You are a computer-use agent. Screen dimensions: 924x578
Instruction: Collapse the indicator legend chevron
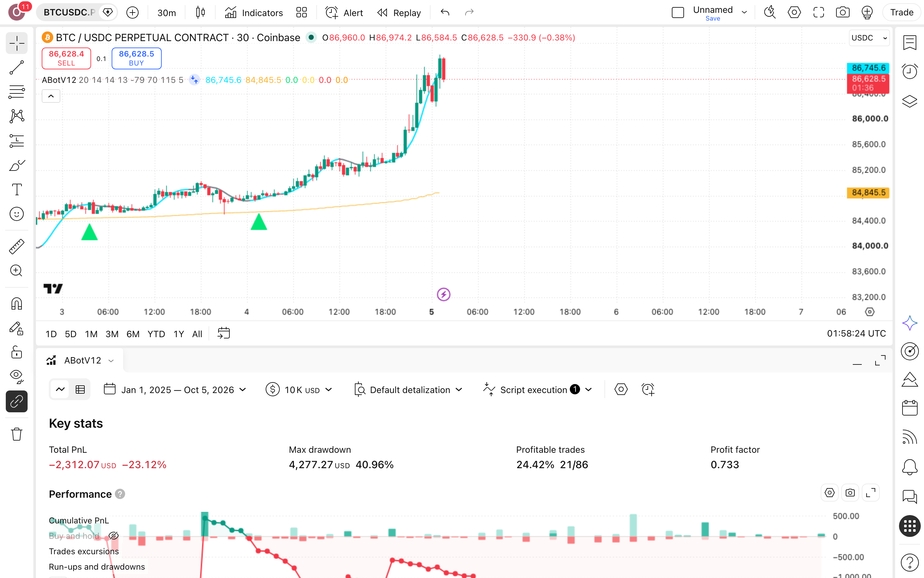click(x=51, y=96)
